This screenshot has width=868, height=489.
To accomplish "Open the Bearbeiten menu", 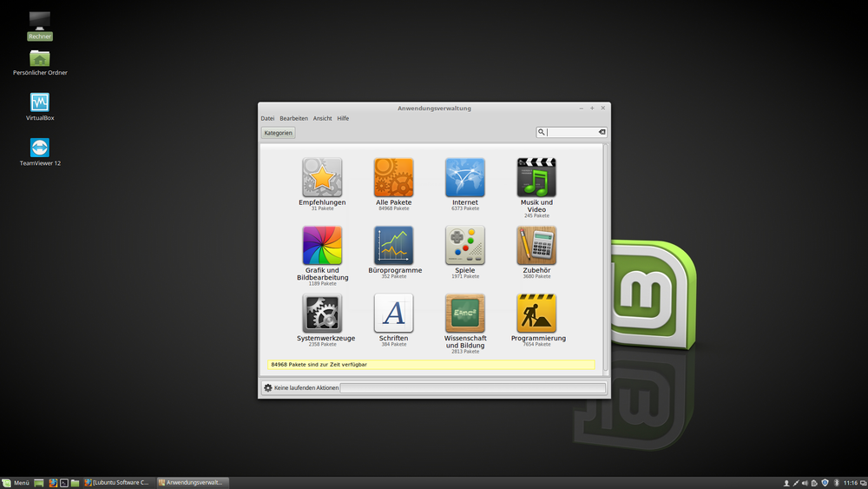I will pyautogui.click(x=293, y=118).
